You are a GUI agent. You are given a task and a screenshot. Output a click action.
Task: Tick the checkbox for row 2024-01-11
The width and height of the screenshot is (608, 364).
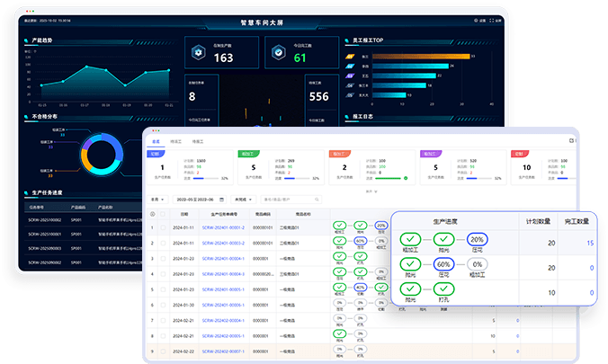point(163,228)
